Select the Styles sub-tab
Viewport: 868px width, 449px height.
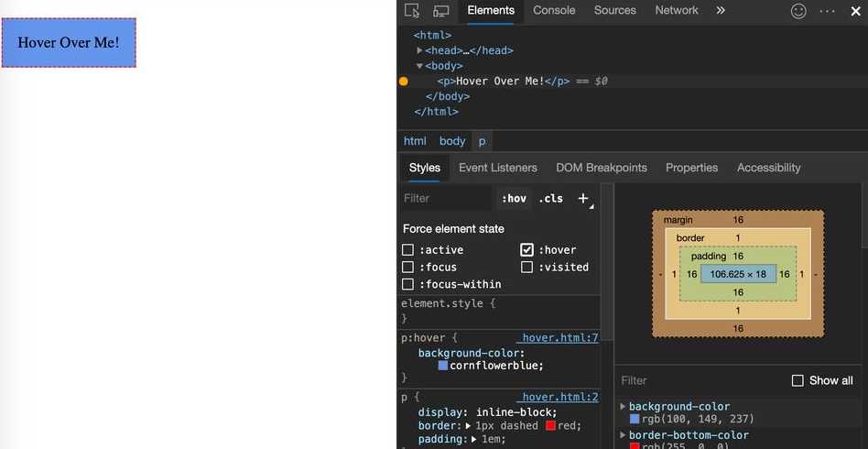425,168
